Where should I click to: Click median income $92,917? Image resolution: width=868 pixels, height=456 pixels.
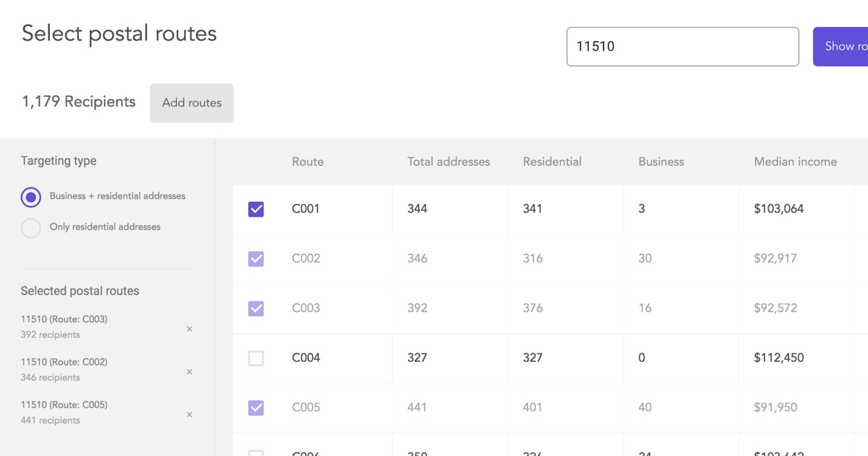click(775, 258)
